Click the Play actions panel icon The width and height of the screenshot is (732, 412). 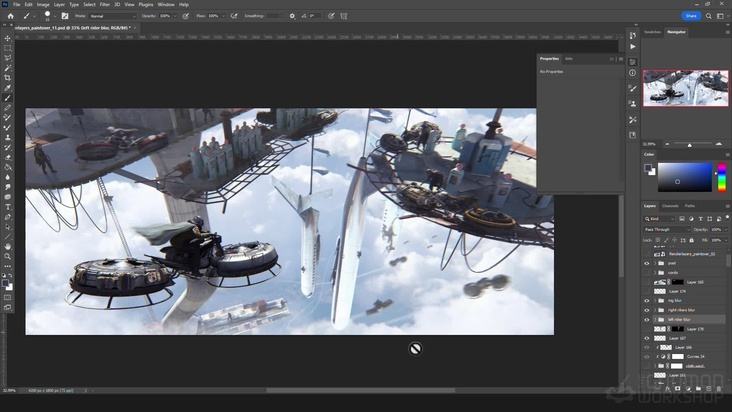point(633,47)
